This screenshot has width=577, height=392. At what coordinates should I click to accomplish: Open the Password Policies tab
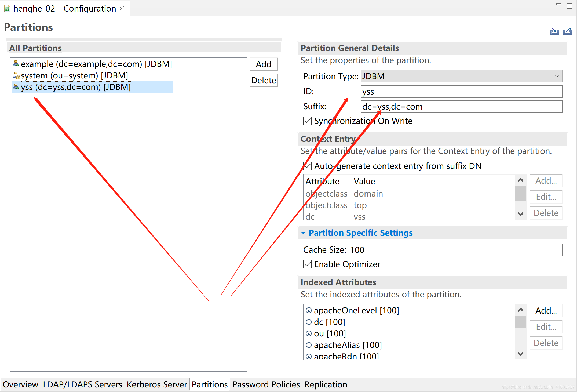tap(266, 384)
